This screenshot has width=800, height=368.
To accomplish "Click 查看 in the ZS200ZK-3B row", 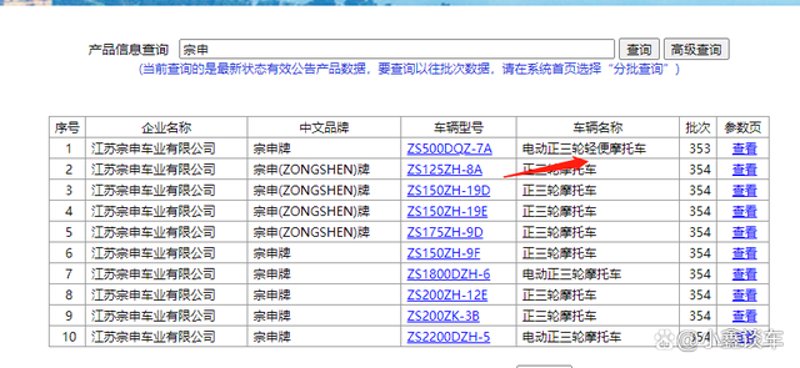I will pyautogui.click(x=744, y=316).
